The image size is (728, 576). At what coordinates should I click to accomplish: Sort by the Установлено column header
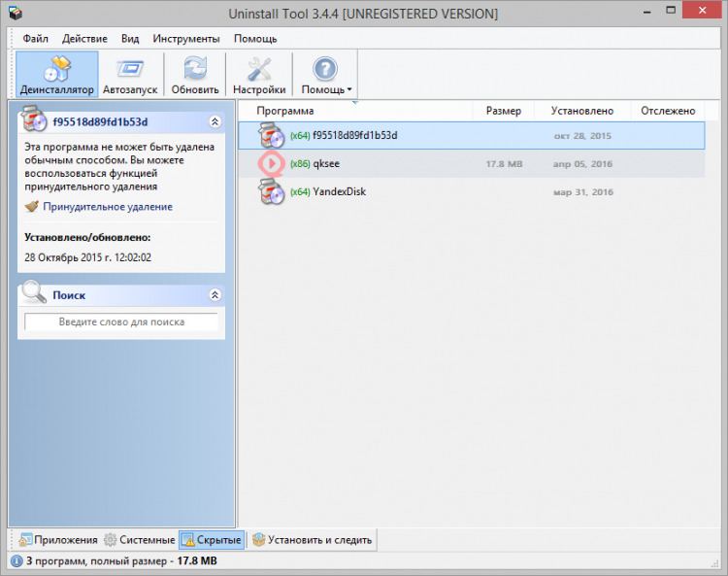(x=582, y=111)
